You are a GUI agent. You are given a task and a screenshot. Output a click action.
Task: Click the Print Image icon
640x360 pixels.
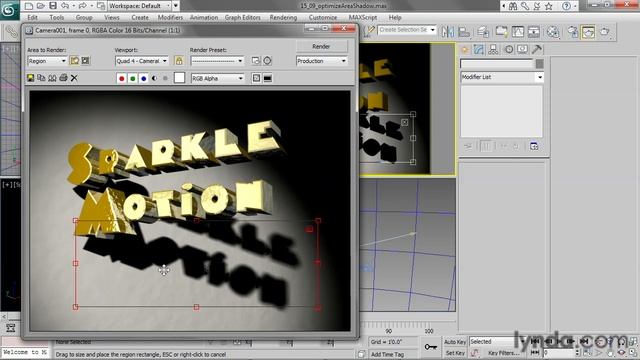point(63,78)
